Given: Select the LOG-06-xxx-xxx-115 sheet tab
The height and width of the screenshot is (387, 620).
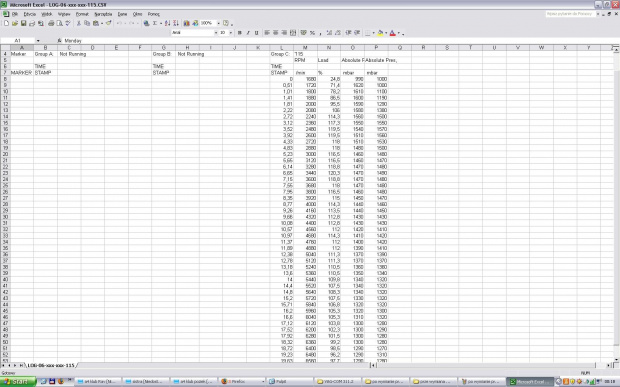Looking at the screenshot, I should click(x=51, y=365).
